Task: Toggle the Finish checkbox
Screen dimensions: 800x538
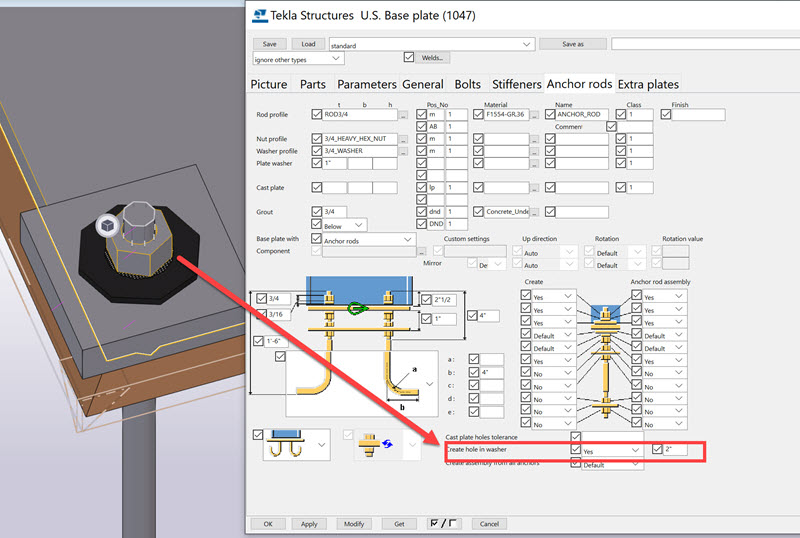Action: click(666, 114)
